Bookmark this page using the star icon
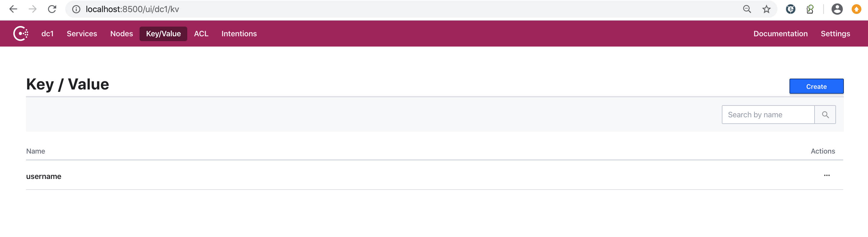 point(766,9)
